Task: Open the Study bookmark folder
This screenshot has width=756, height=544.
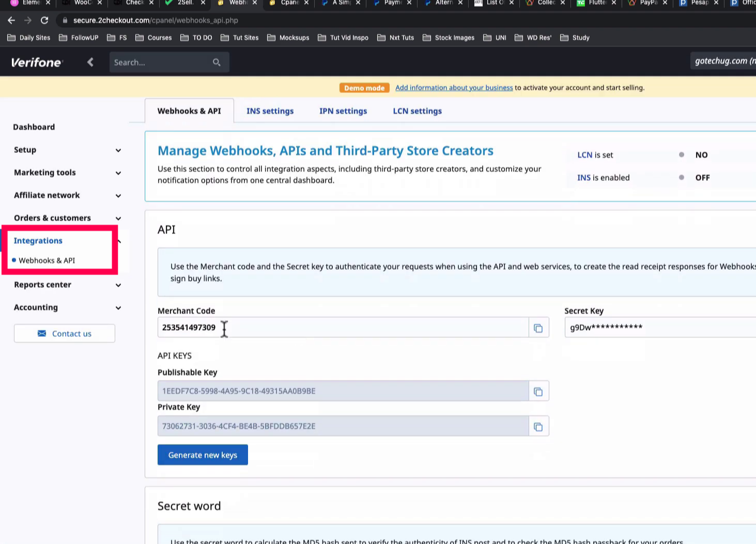Action: tap(575, 38)
